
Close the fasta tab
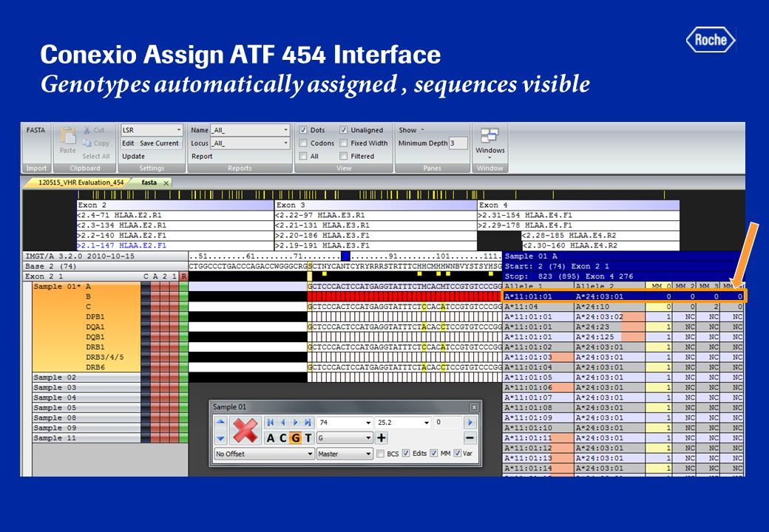pos(166,183)
